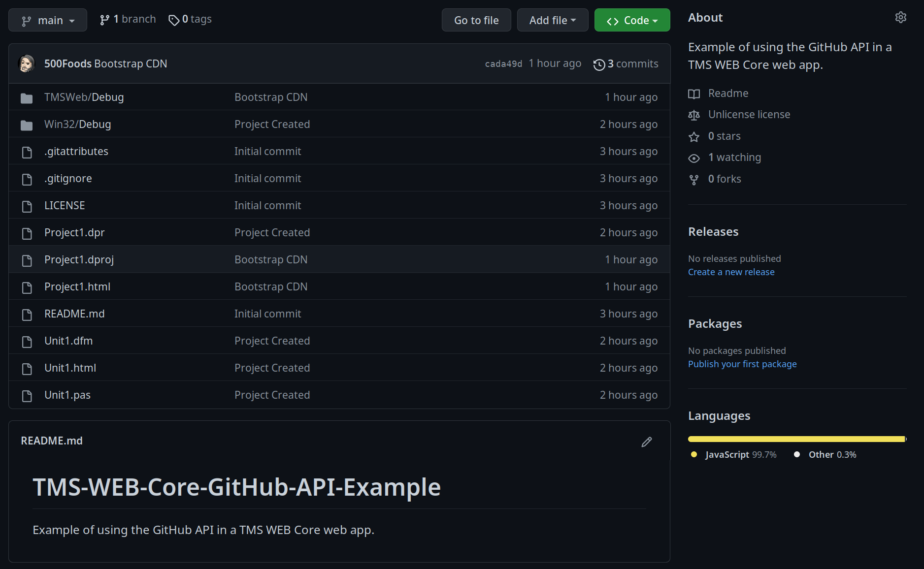Click the Other 0.3% language entry

[825, 454]
